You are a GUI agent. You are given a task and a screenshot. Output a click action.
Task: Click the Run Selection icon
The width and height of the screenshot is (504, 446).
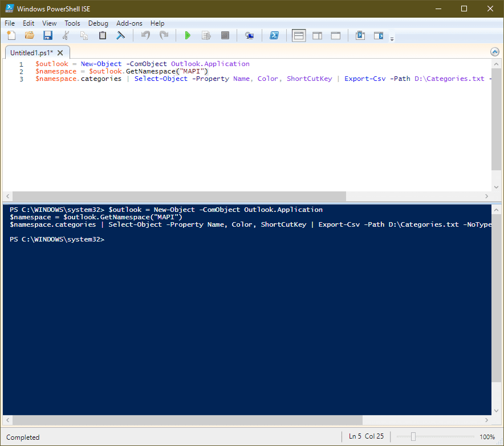(206, 35)
